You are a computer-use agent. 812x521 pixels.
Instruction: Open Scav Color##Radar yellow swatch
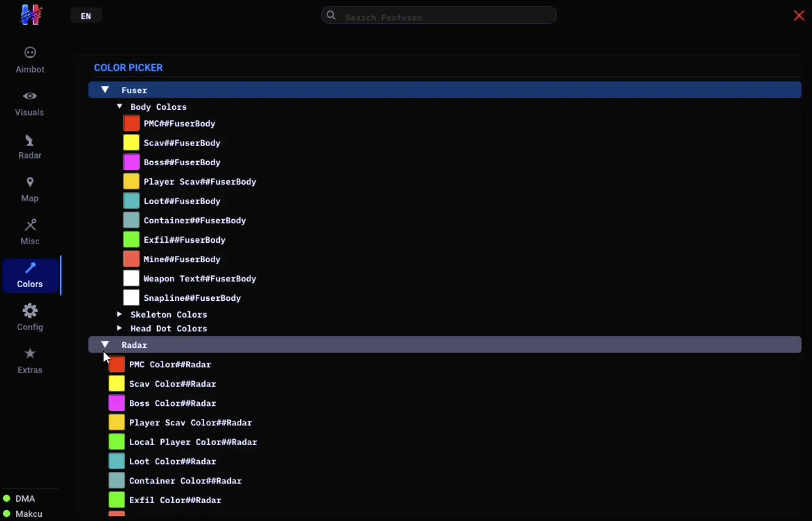click(117, 383)
